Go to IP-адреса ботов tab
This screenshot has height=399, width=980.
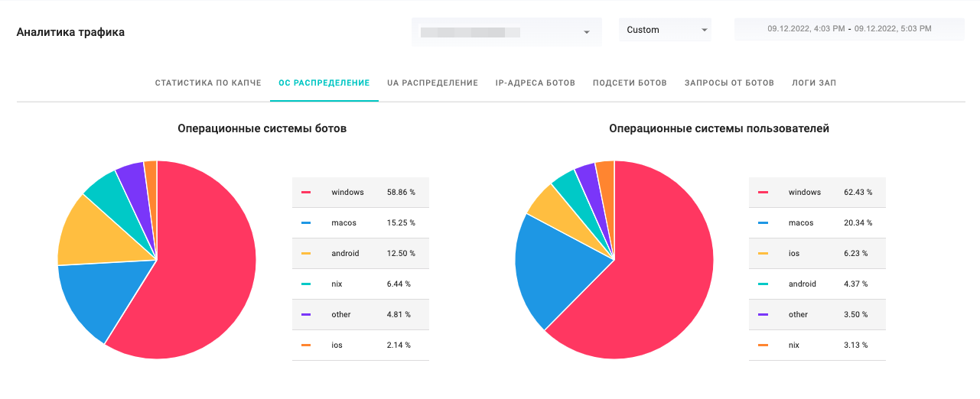tap(535, 83)
